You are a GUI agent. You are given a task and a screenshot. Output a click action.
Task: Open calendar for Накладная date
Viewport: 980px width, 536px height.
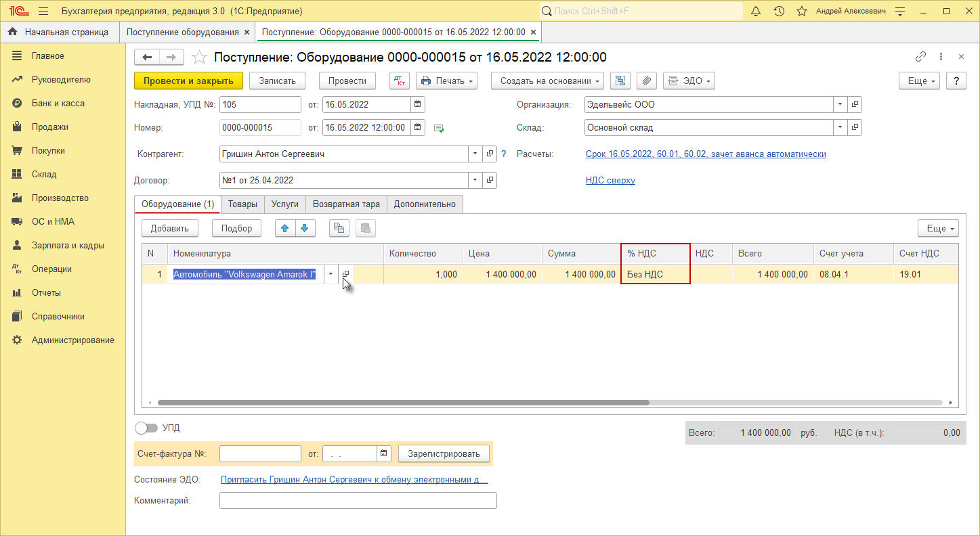[x=418, y=104]
